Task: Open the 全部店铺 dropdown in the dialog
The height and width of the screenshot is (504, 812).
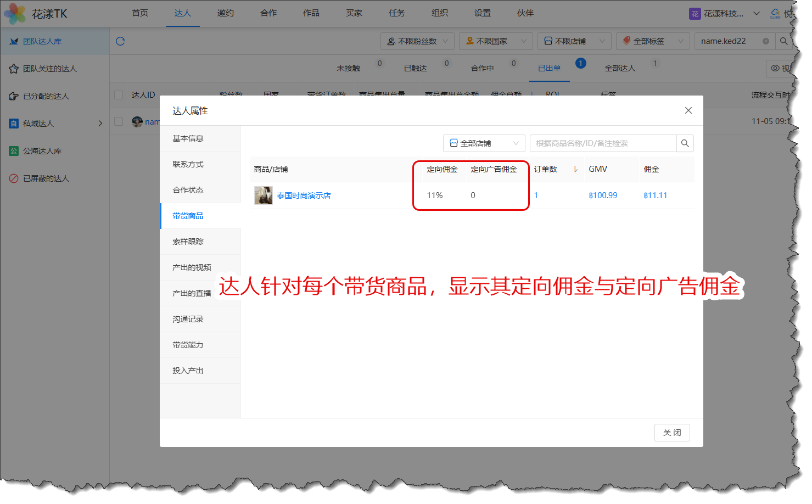Action: [484, 143]
